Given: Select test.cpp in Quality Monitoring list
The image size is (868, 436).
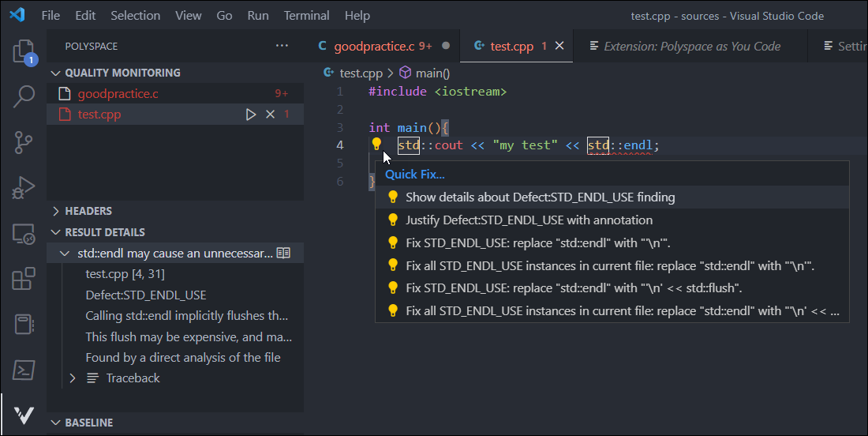Looking at the screenshot, I should (175, 114).
